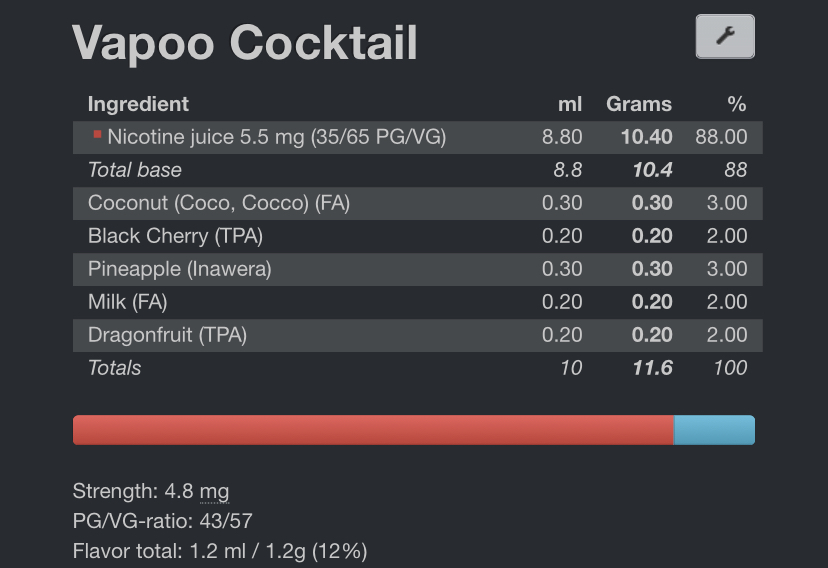This screenshot has height=568, width=828.
Task: Click the Totals row
Action: [x=418, y=368]
